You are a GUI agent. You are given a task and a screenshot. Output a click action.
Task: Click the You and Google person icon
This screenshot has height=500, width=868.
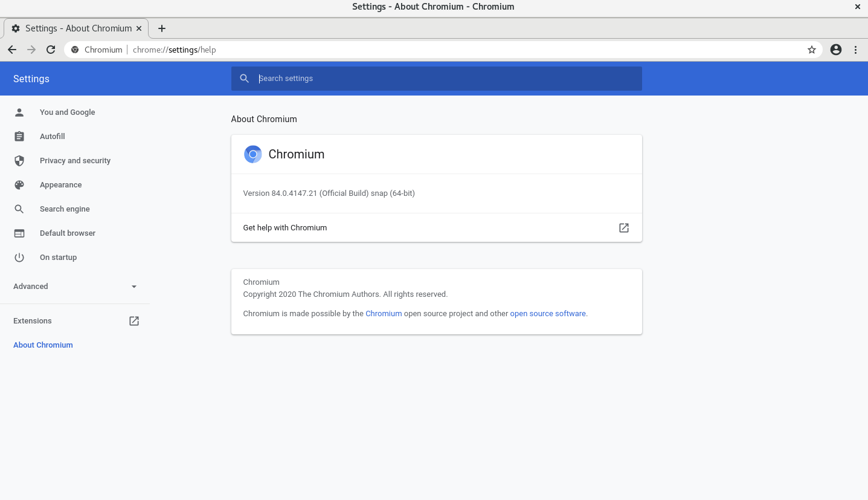(19, 112)
